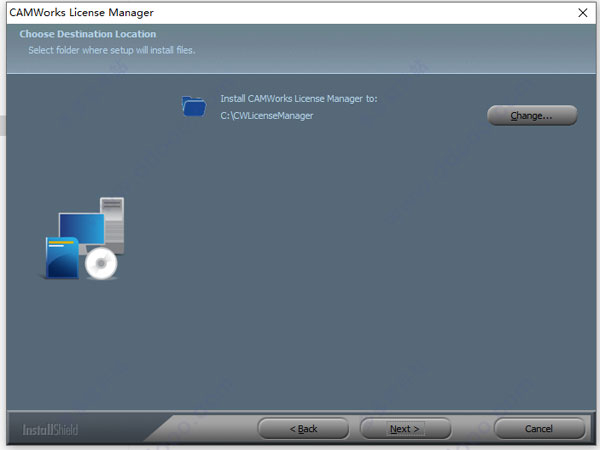Select the C:\CWLicenseManager path text
600x450 pixels.
click(267, 116)
